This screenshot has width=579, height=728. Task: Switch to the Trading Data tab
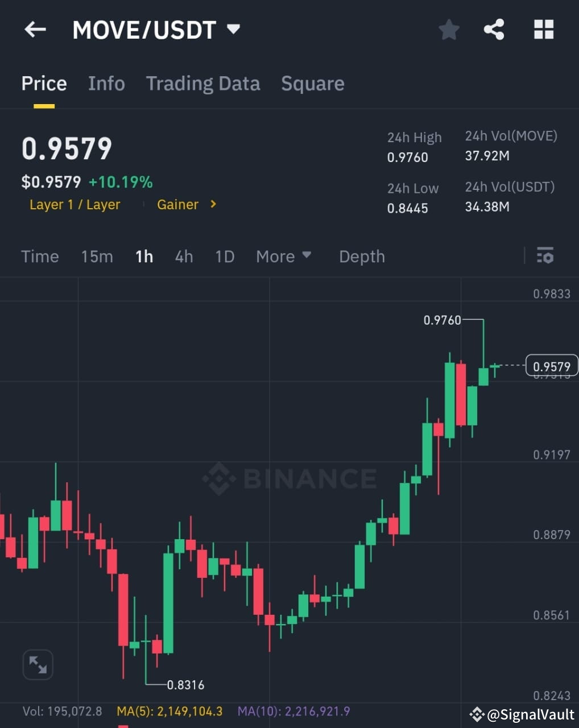[x=203, y=84]
